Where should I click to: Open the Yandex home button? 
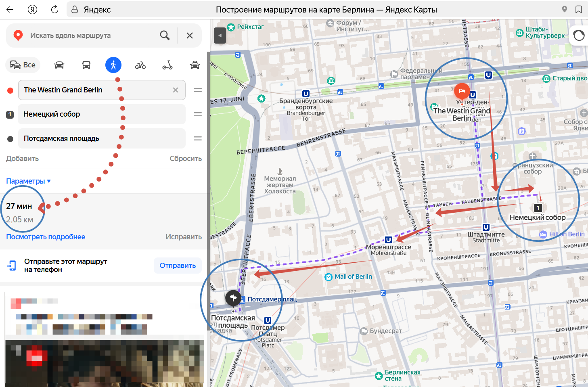pos(32,9)
